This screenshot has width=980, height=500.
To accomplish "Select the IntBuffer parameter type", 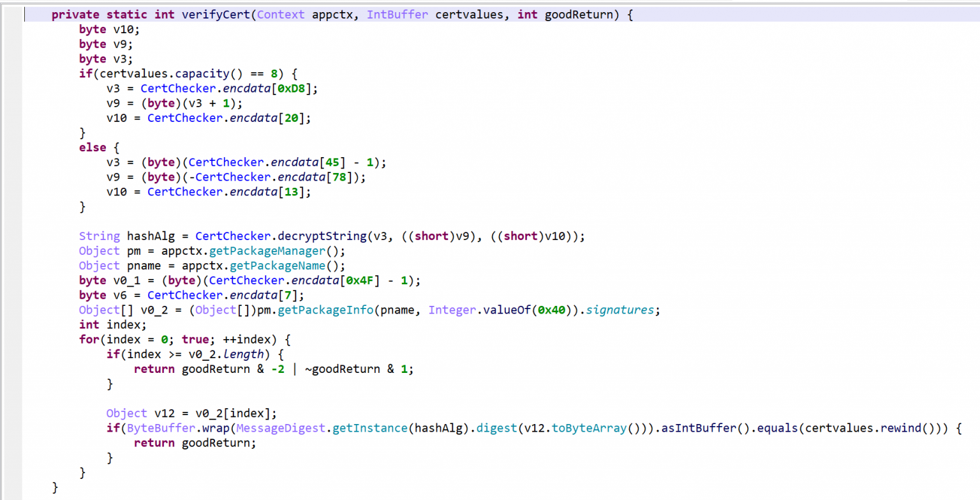I will (x=397, y=14).
